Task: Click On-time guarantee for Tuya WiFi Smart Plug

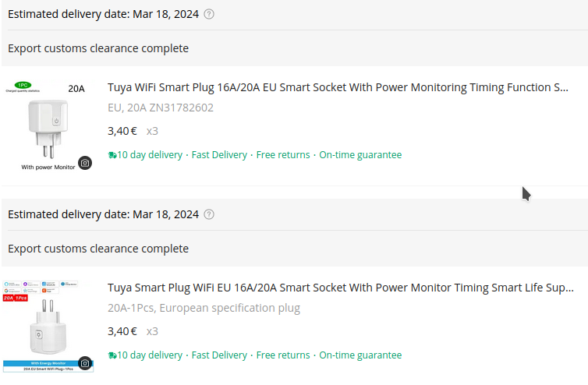Action: pos(360,155)
